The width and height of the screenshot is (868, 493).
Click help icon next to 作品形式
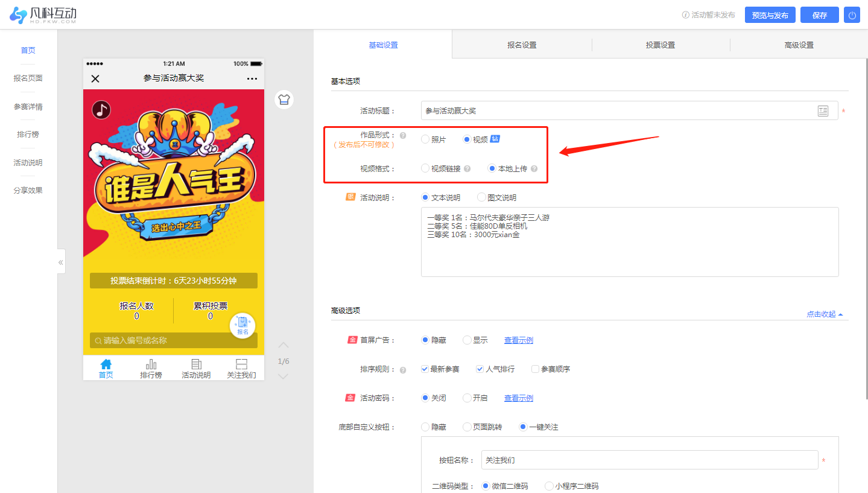tap(403, 136)
